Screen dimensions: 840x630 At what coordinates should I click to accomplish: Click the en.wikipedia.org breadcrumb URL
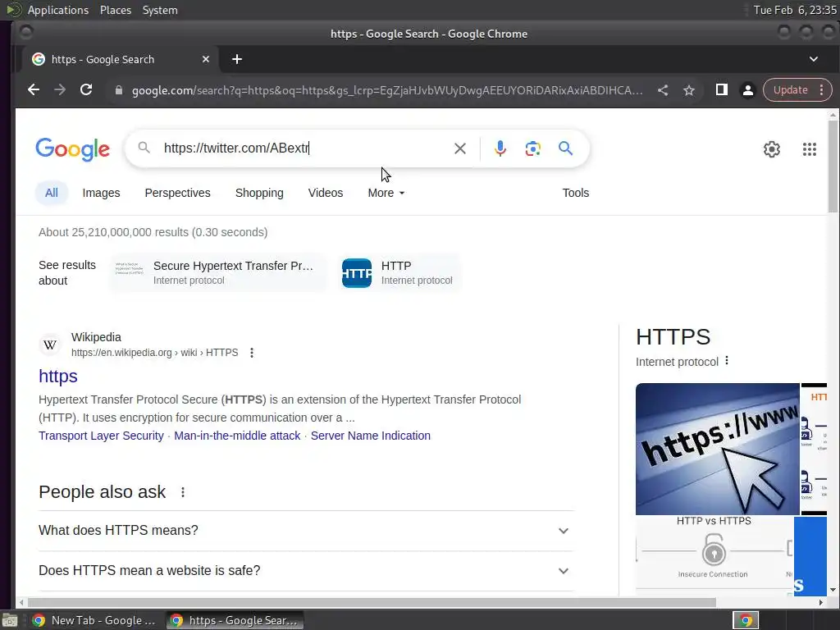coord(154,353)
